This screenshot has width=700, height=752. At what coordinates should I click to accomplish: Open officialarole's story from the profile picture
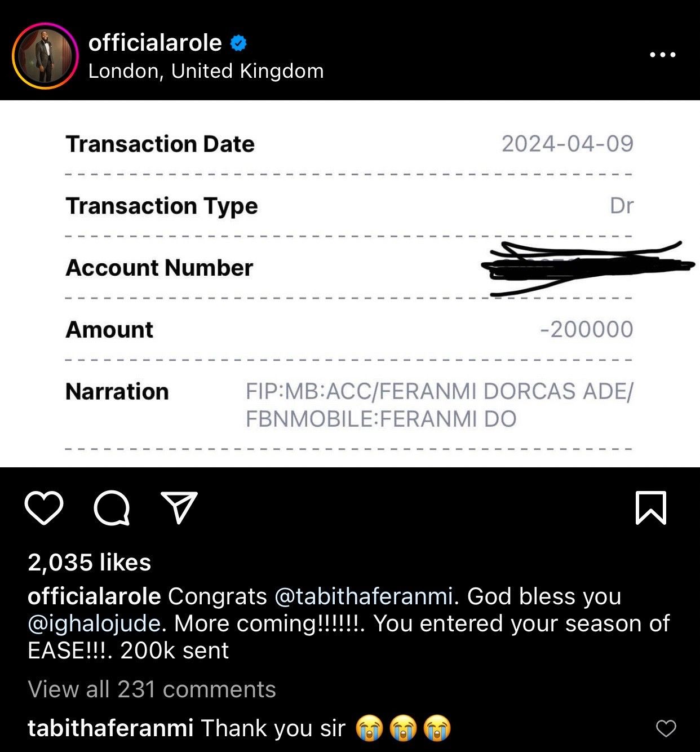45,56
